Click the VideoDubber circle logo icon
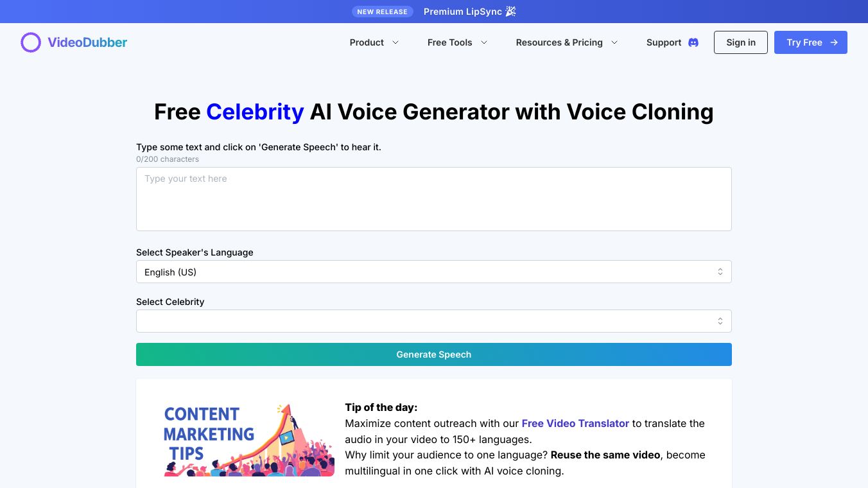868x488 pixels. tap(31, 42)
